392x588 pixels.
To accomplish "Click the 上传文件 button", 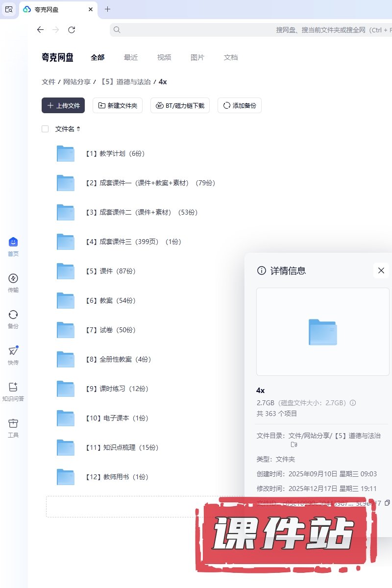I will pyautogui.click(x=63, y=105).
